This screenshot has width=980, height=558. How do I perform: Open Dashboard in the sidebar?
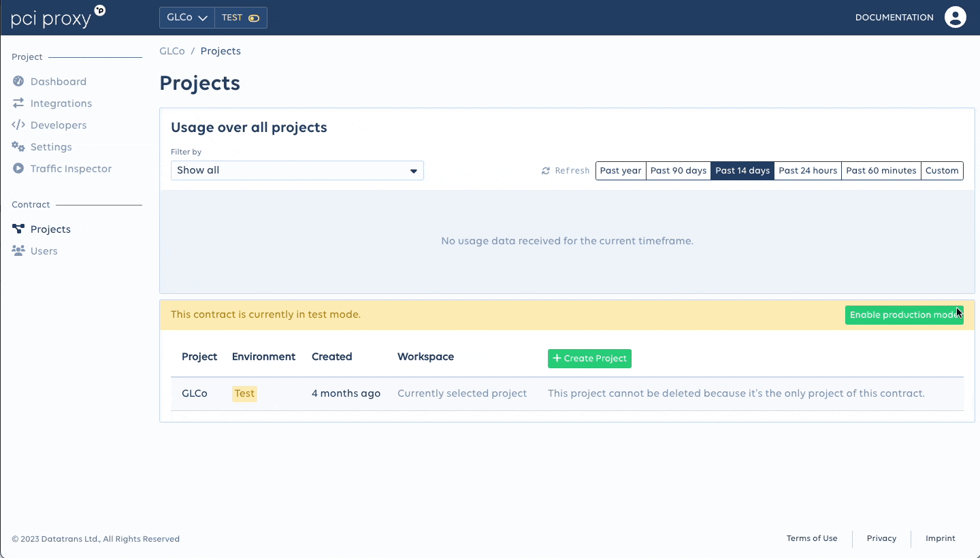click(x=59, y=82)
